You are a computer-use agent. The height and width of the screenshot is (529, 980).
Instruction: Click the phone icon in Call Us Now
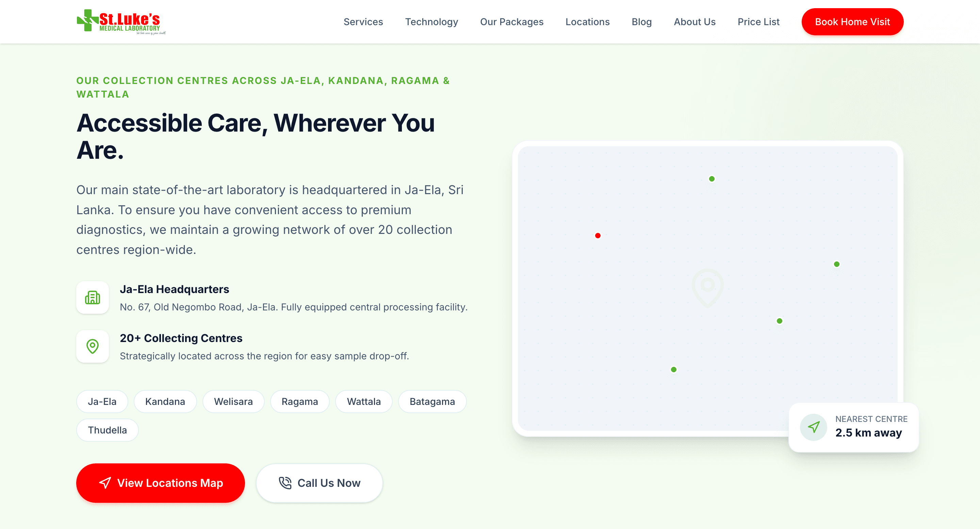[285, 483]
